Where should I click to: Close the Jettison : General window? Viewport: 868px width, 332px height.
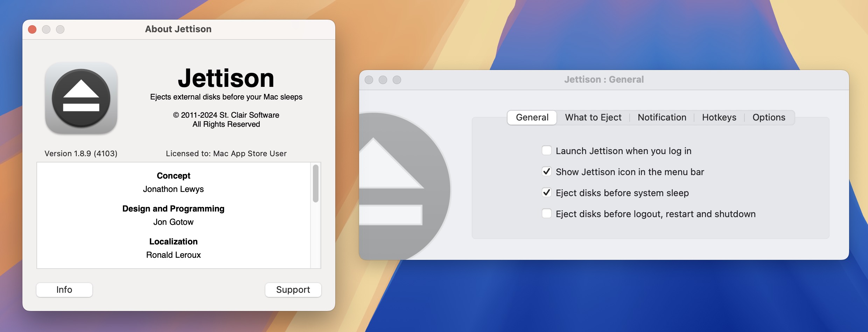pos(369,80)
